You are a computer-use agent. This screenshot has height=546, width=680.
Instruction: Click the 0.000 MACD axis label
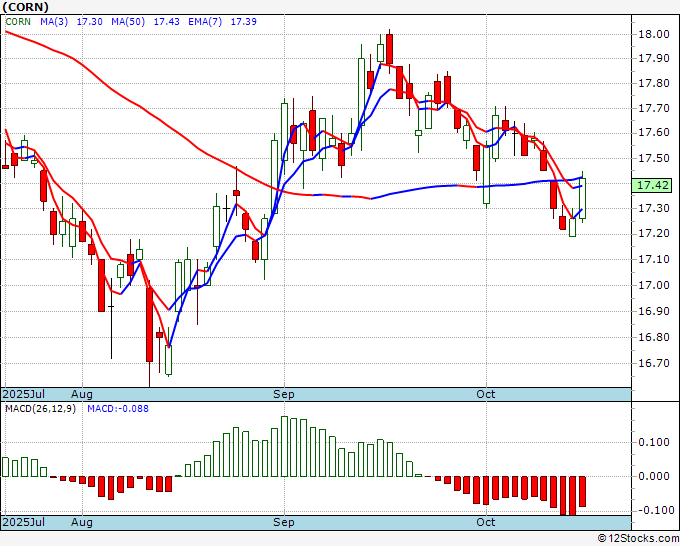click(654, 476)
